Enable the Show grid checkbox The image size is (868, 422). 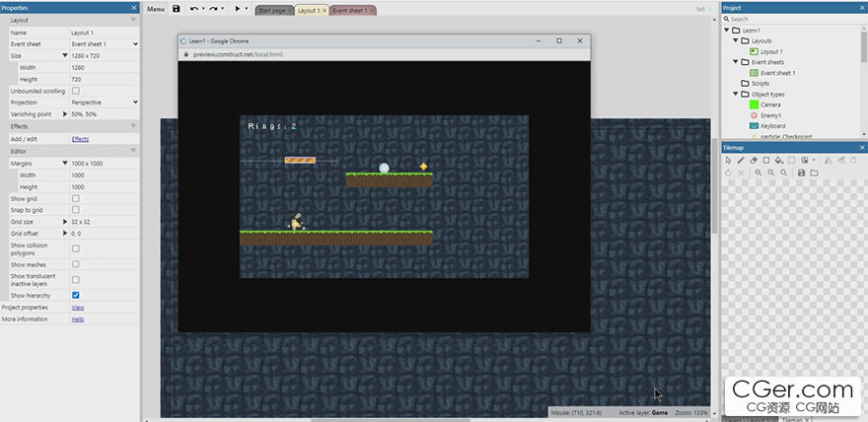pyautogui.click(x=76, y=198)
